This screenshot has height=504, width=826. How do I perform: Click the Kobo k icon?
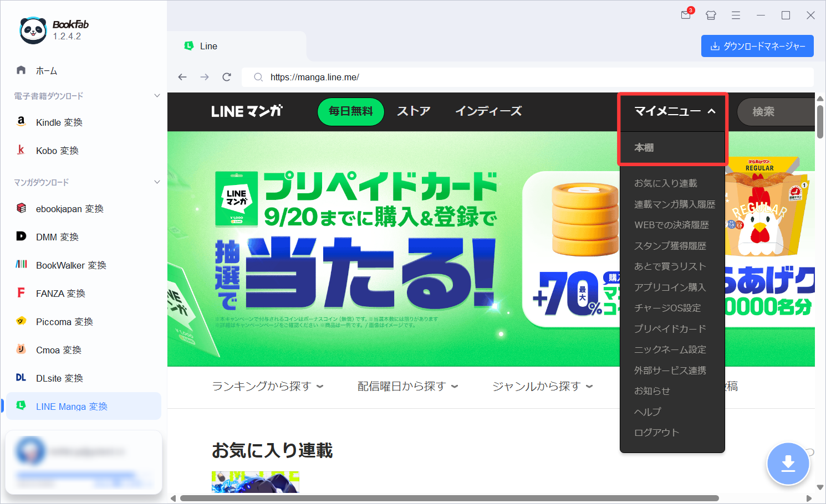pyautogui.click(x=21, y=150)
